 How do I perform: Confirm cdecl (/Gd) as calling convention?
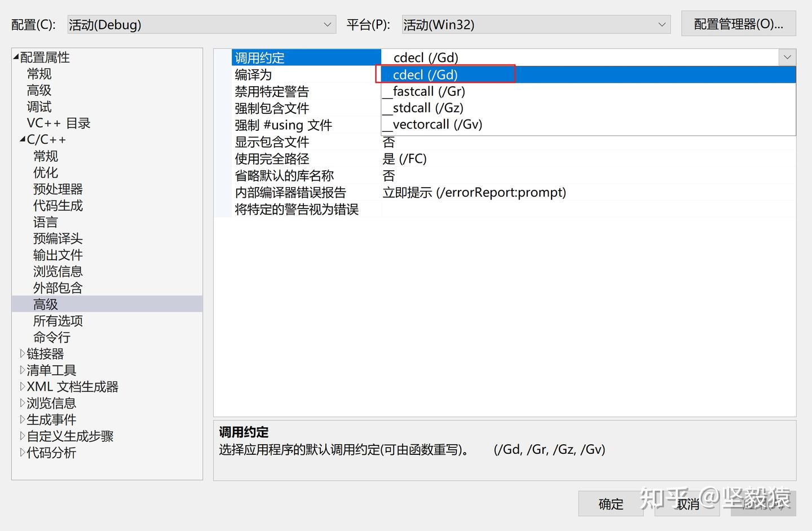pos(425,74)
